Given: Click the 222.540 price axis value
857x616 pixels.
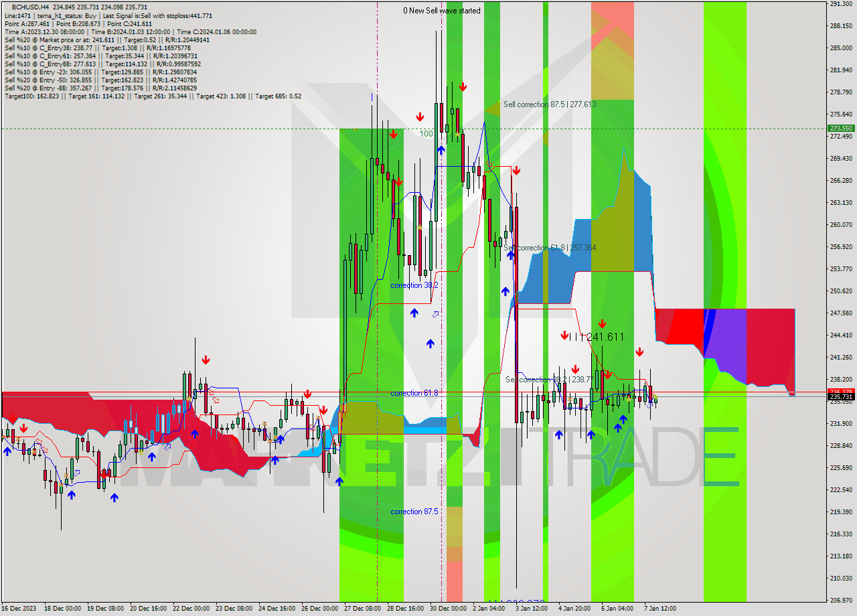Looking at the screenshot, I should [x=841, y=490].
